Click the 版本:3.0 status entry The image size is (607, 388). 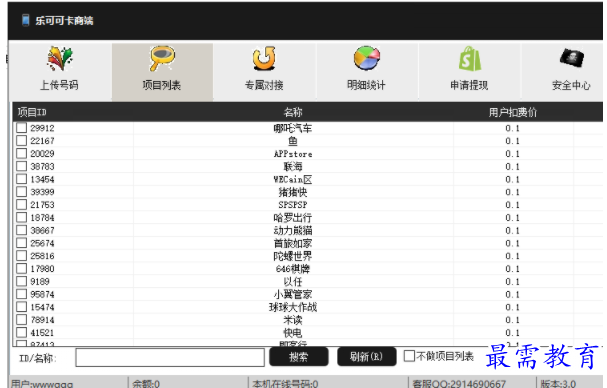tap(558, 384)
